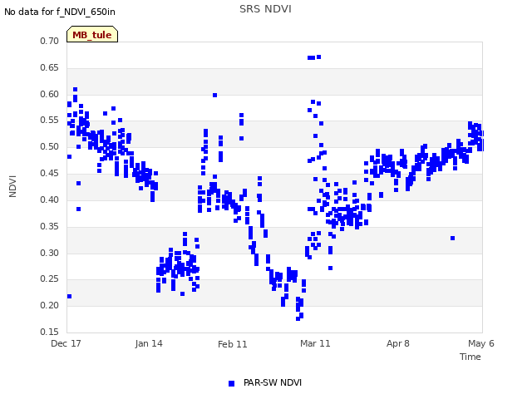
Task: Click the Feb 11 x-axis label
Action: point(233,344)
